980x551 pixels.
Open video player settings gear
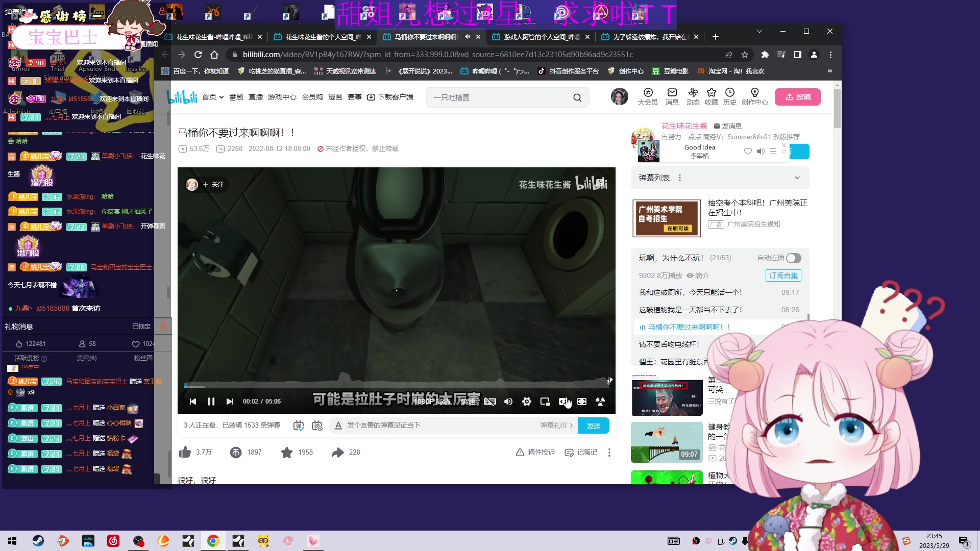point(527,402)
